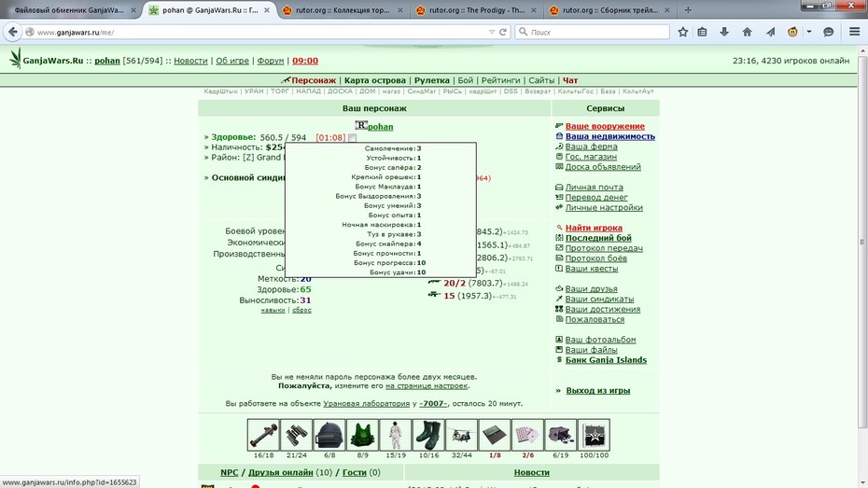Open Ваша ферма service link
Screen dimensions: 868x488
[x=591, y=146]
